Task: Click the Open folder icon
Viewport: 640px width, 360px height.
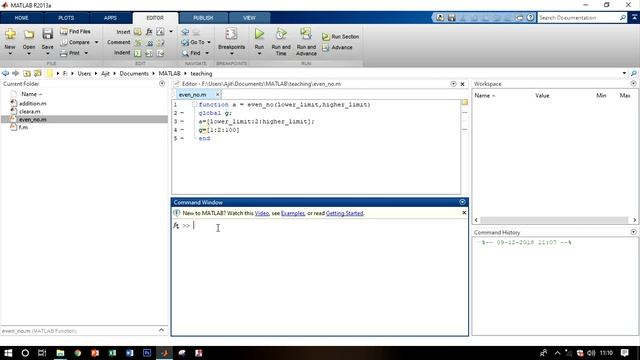Action: 29,34
